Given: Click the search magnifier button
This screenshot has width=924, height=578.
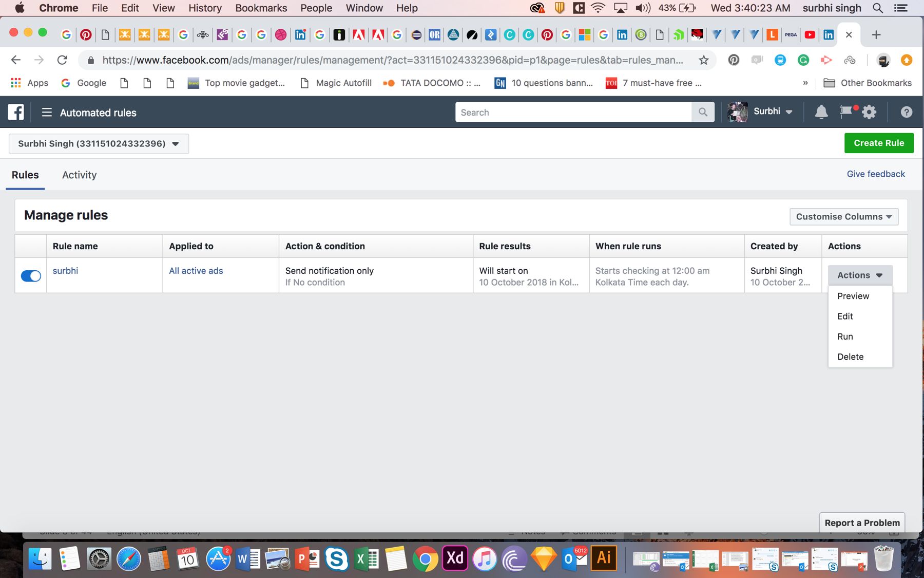Looking at the screenshot, I should click(703, 112).
